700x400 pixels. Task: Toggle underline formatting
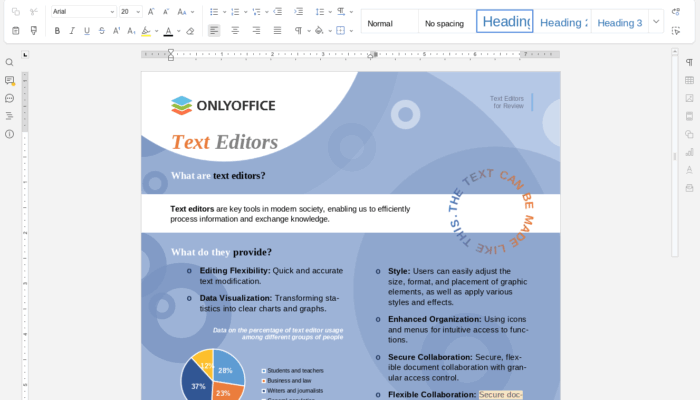(87, 31)
